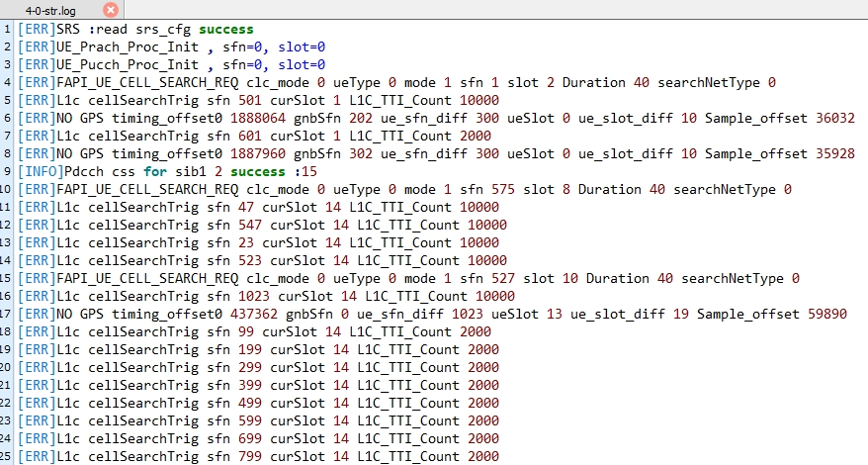Click FAPI_UE_CELL_SEARCH_REQ line with sfn 527
The image size is (868, 465).
point(408,278)
